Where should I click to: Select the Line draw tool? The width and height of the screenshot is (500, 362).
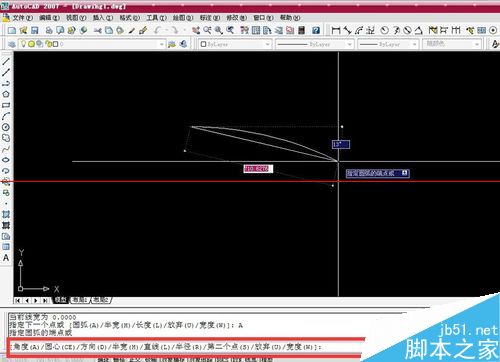click(x=6, y=62)
